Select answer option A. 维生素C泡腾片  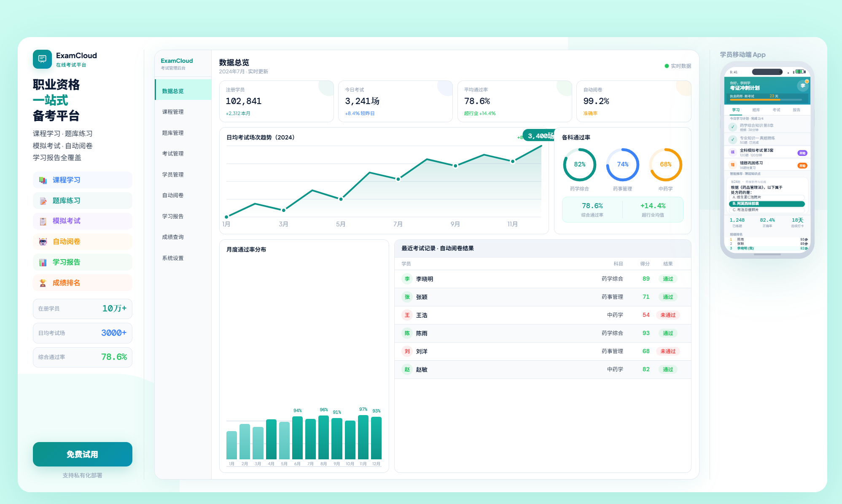[767, 197]
